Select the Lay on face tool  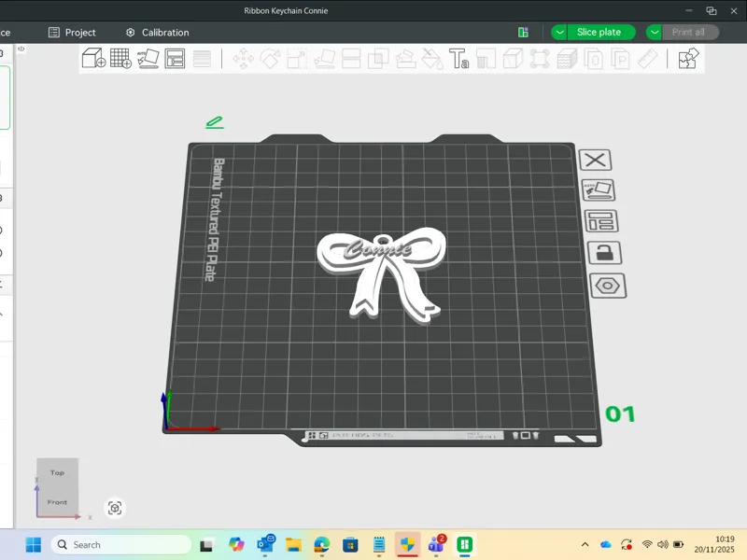coord(324,59)
